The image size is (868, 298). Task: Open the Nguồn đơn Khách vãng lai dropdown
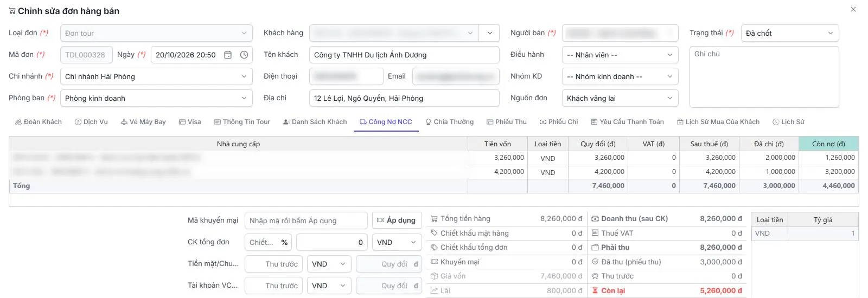(620, 98)
